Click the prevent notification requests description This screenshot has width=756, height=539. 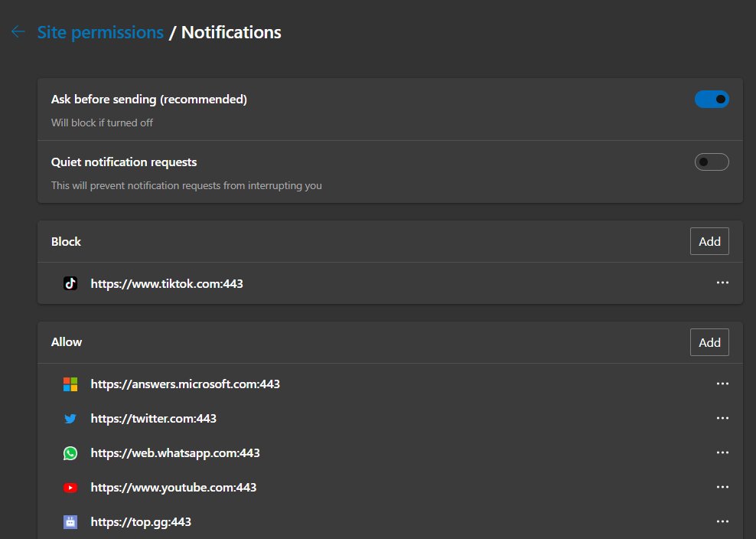click(186, 186)
